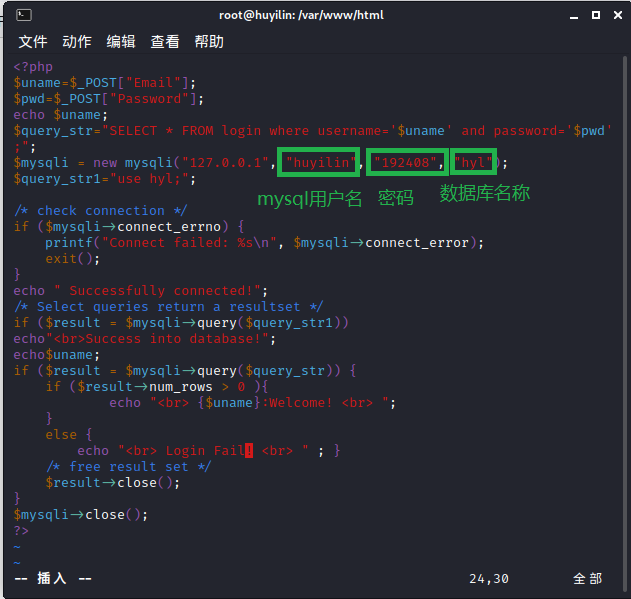Click the Login Fail string
The image size is (631, 599).
[x=209, y=451]
